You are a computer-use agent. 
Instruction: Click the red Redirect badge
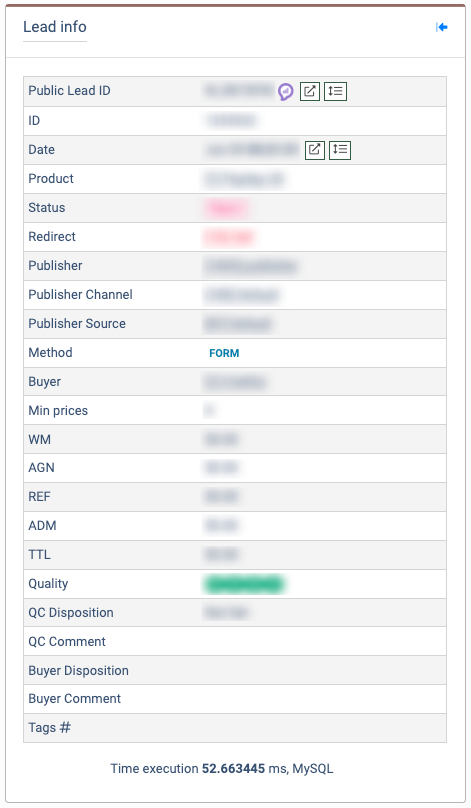click(230, 237)
